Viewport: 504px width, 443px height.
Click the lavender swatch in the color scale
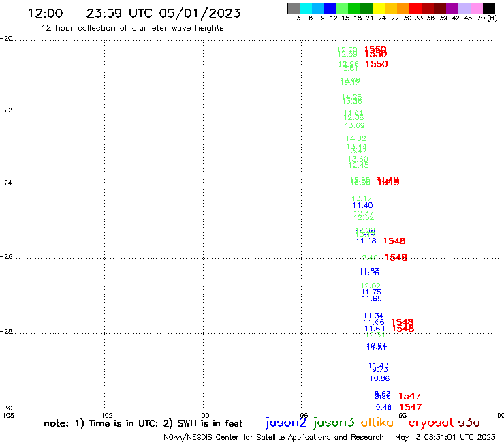[464, 8]
